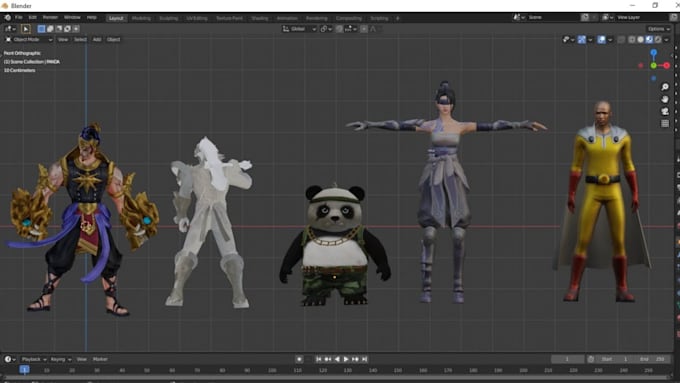Click the zoom magnifier icon in viewport
Image resolution: width=680 pixels, height=383 pixels.
pos(665,87)
